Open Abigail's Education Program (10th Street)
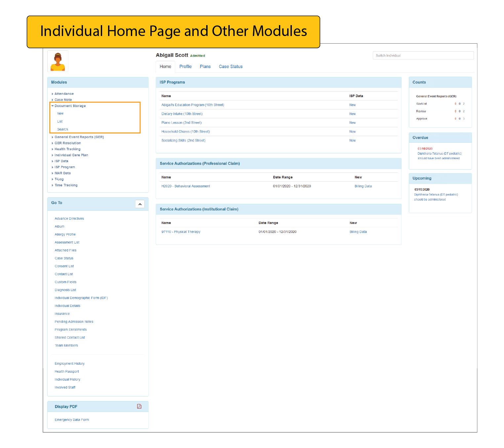Image resolution: width=504 pixels, height=448 pixels. tap(193, 105)
